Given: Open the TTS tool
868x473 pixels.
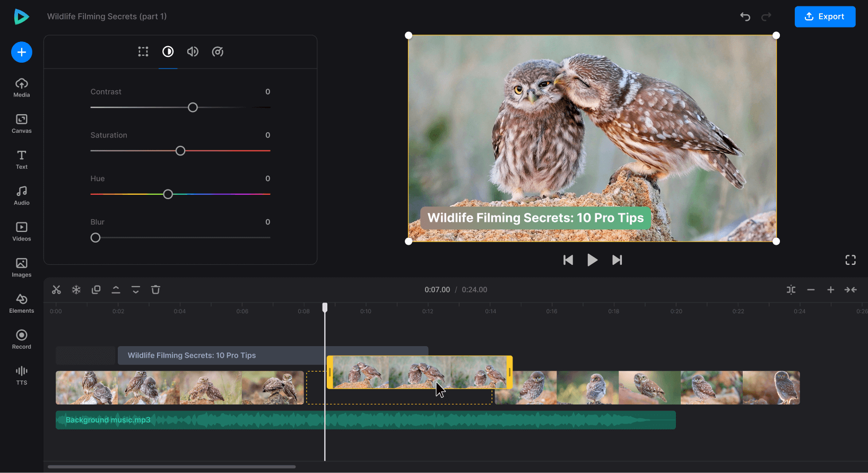Looking at the screenshot, I should [x=22, y=375].
